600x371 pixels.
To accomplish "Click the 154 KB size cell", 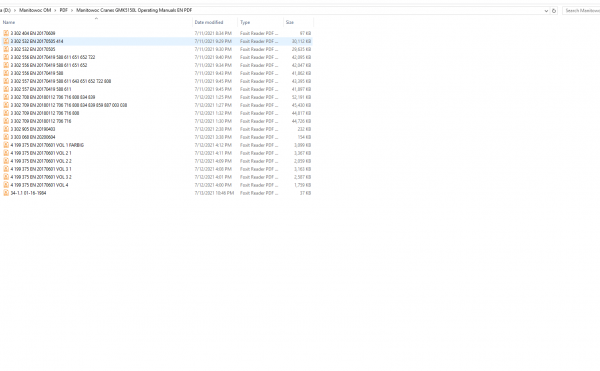I will click(304, 137).
